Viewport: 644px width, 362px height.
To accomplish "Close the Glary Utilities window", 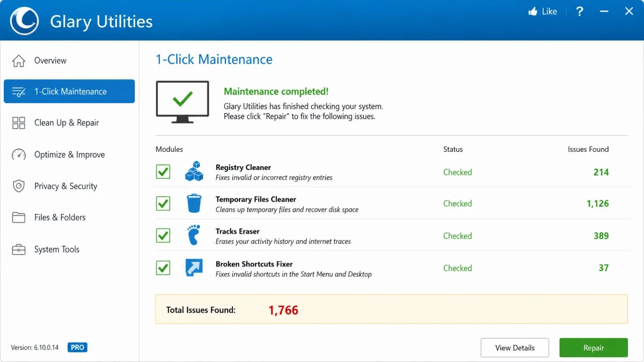I will pyautogui.click(x=629, y=11).
